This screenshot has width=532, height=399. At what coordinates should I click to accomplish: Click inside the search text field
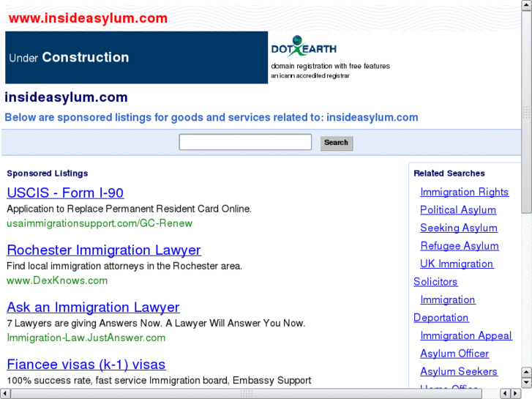pos(245,142)
